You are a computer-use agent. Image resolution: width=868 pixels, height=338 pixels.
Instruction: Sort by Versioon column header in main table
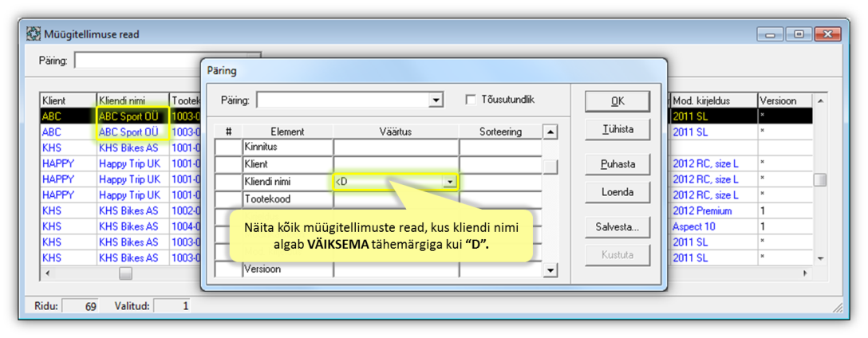click(x=785, y=100)
